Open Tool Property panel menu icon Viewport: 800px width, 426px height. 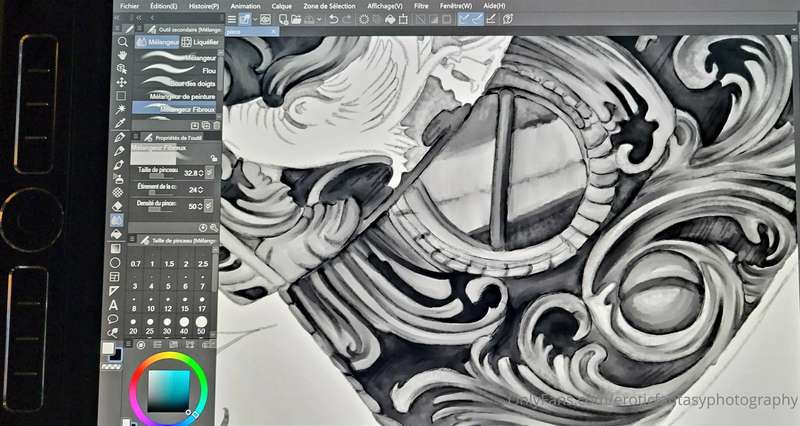click(x=134, y=137)
